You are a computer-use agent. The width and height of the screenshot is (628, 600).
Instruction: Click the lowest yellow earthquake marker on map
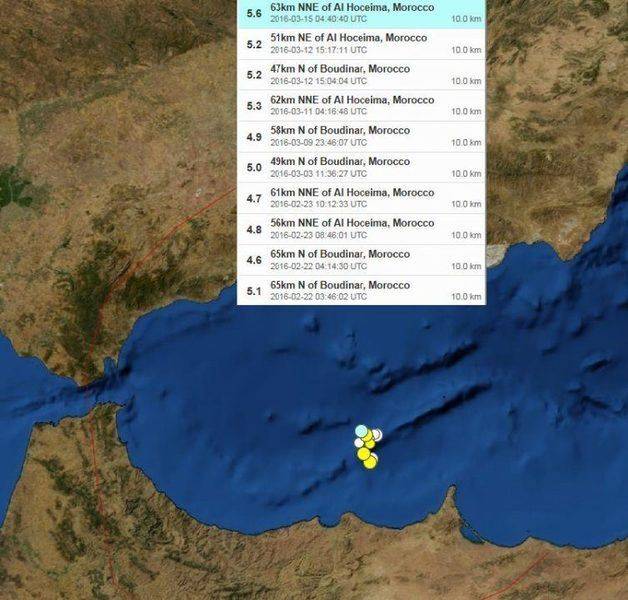[370, 462]
